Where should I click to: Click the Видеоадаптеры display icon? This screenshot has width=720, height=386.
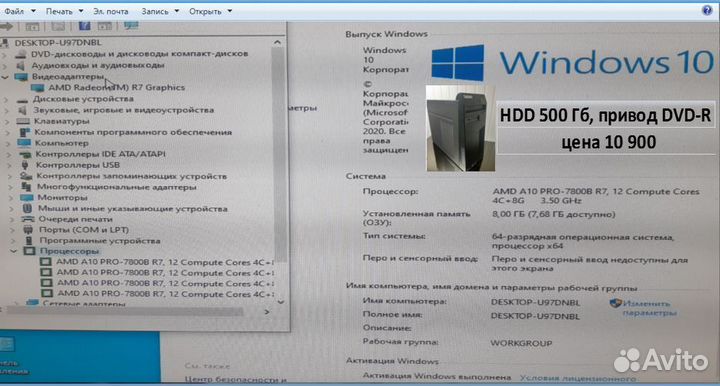point(21,77)
